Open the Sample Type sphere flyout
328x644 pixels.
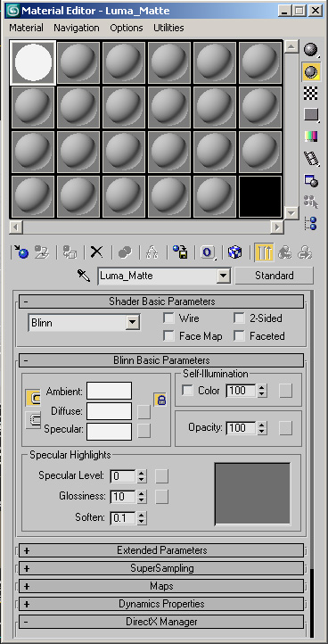[x=311, y=50]
